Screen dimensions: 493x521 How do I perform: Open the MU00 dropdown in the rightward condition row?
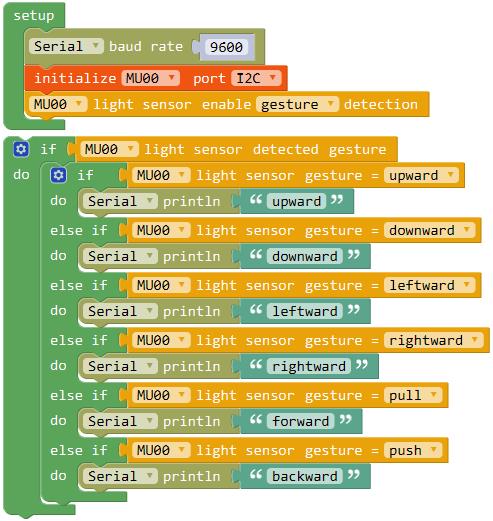[x=161, y=340]
